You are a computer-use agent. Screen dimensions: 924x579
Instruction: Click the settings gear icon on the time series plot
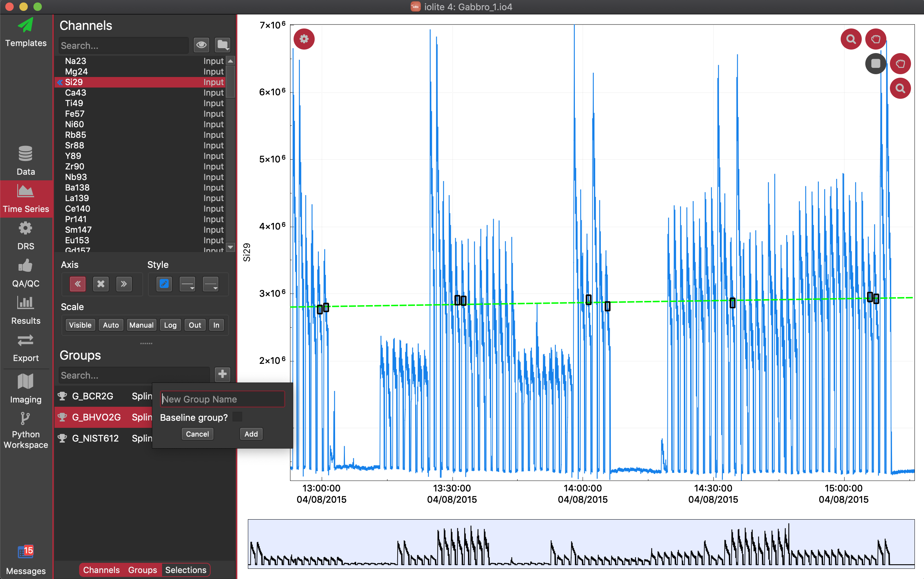pyautogui.click(x=303, y=39)
